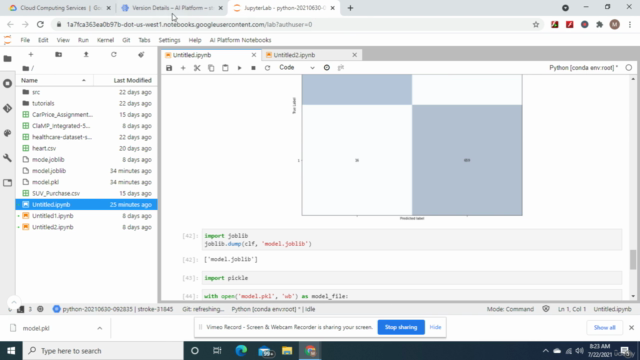Click the joblib.dump code cell

(412, 240)
